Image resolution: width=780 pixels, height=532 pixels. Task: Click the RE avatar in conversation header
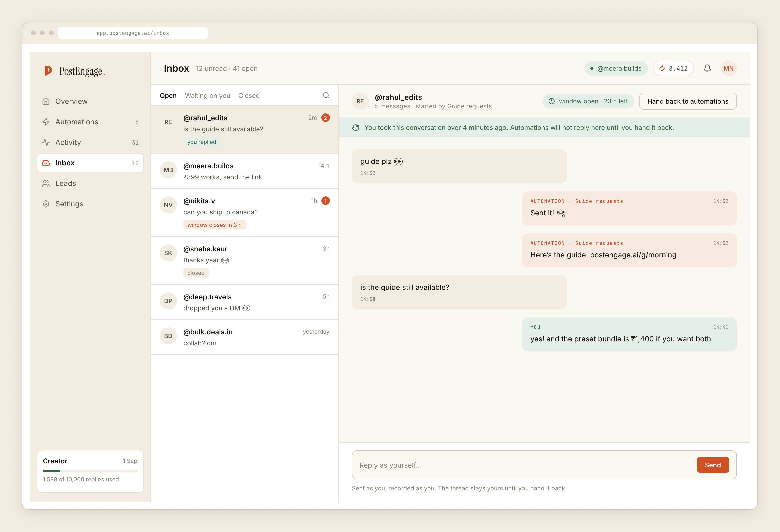pos(360,101)
